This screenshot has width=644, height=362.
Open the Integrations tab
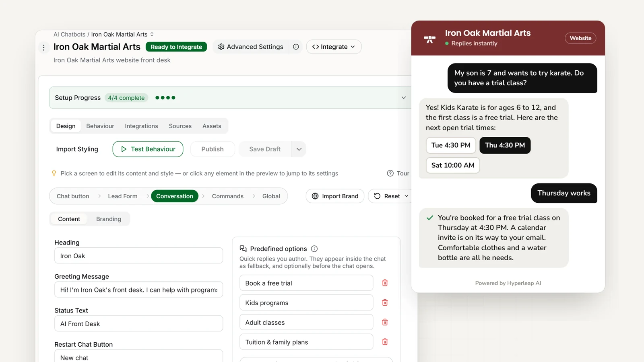tap(141, 126)
